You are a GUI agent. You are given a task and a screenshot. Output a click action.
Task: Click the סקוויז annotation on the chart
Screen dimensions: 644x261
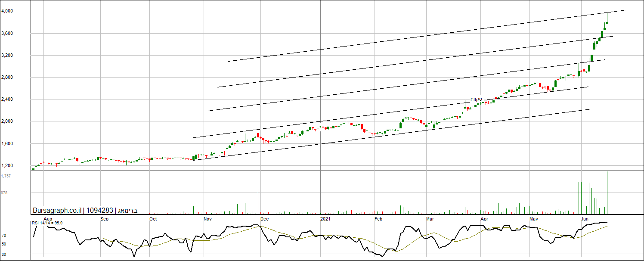[x=476, y=99]
